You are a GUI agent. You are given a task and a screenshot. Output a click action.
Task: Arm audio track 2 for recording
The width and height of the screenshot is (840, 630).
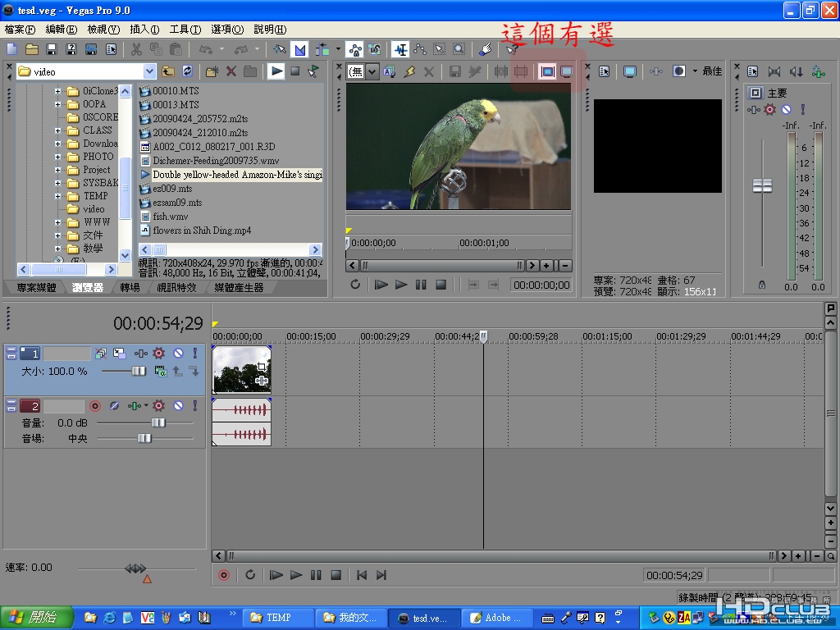tap(94, 406)
